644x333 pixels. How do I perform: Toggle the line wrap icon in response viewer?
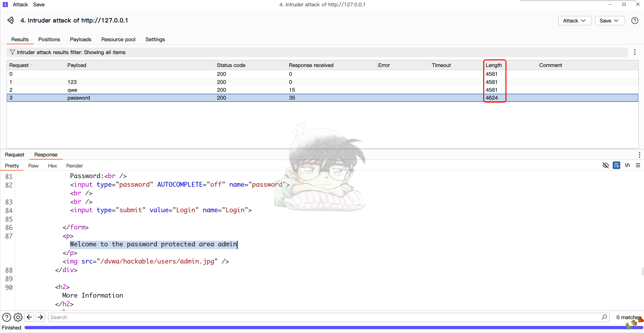[616, 165]
